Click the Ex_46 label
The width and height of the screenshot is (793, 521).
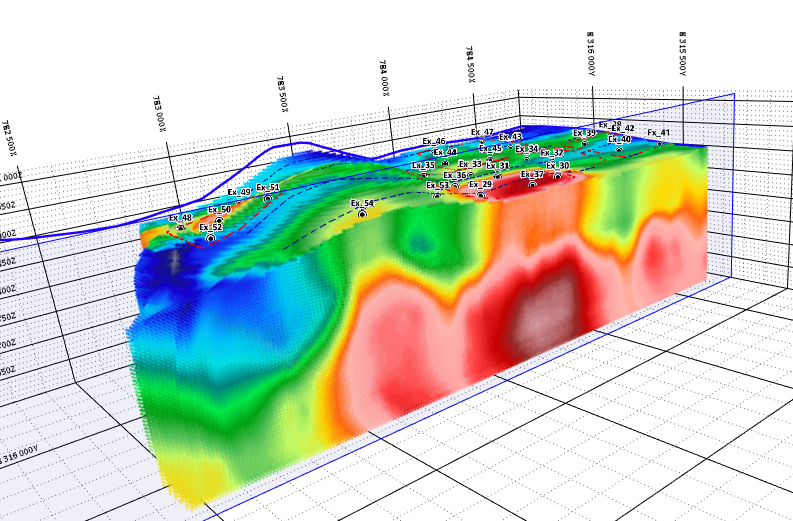(434, 141)
